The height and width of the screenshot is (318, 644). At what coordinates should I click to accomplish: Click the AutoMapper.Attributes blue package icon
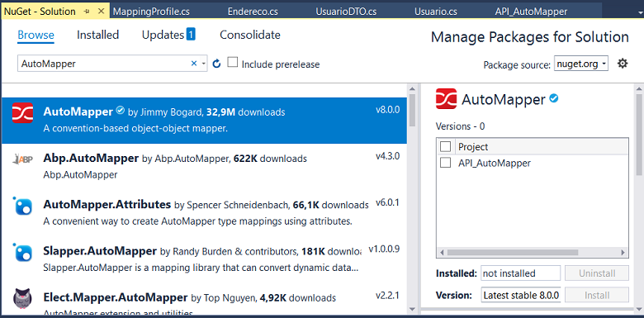point(22,206)
